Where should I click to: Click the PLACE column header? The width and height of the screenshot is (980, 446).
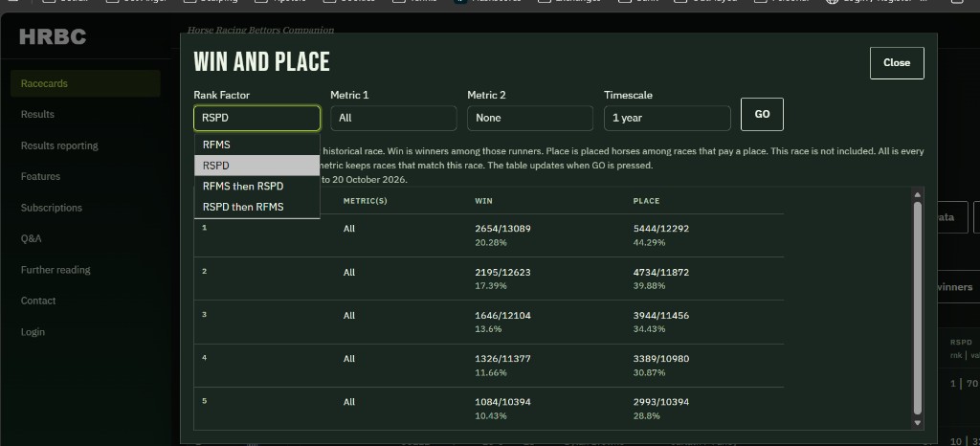[646, 201]
